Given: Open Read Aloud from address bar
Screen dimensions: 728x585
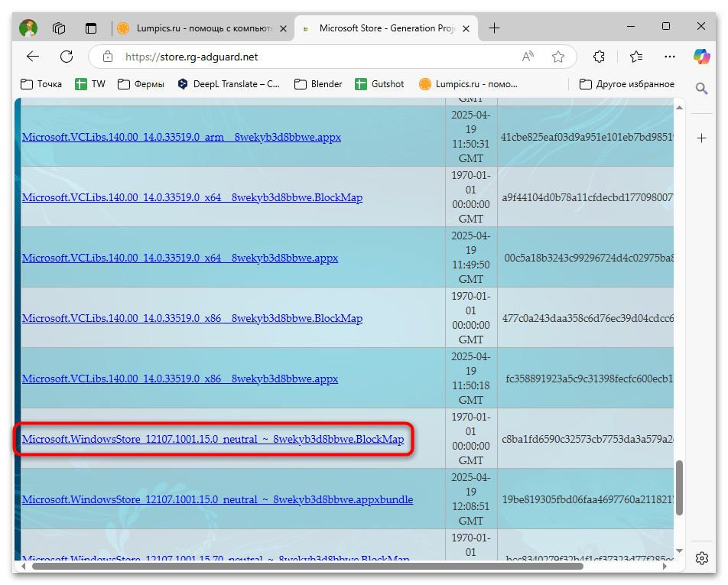Looking at the screenshot, I should point(528,57).
